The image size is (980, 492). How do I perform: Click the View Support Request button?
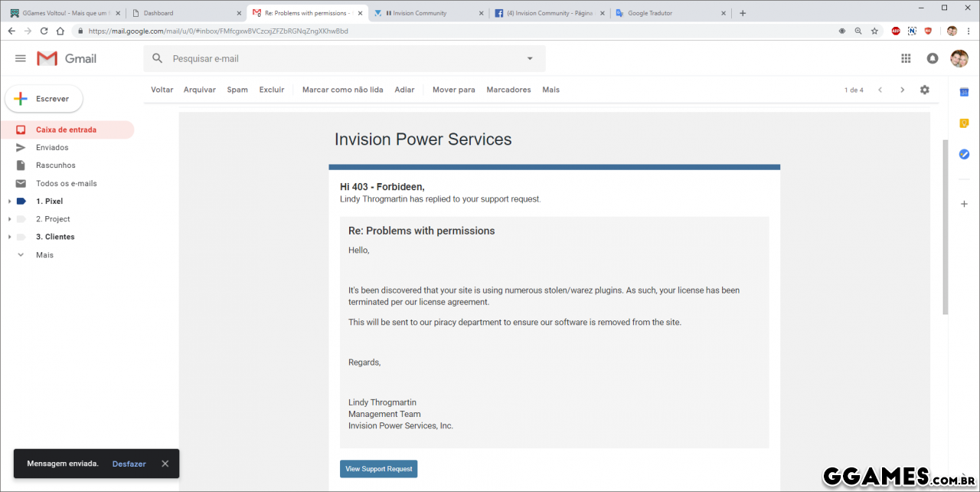click(x=378, y=469)
